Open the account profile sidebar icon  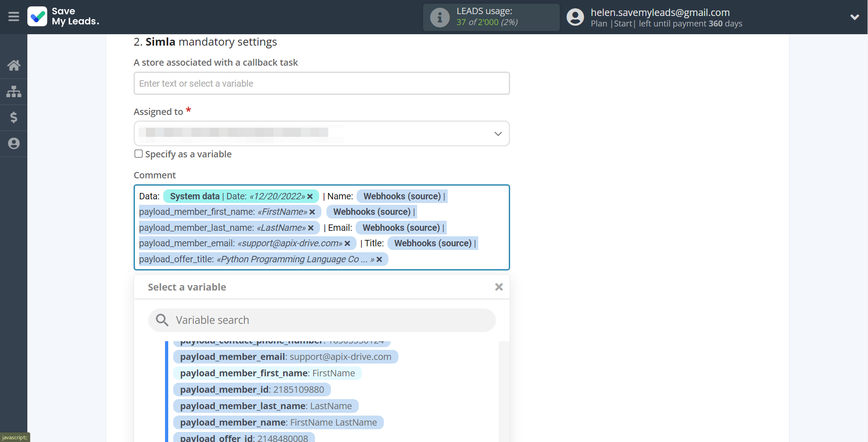(14, 144)
